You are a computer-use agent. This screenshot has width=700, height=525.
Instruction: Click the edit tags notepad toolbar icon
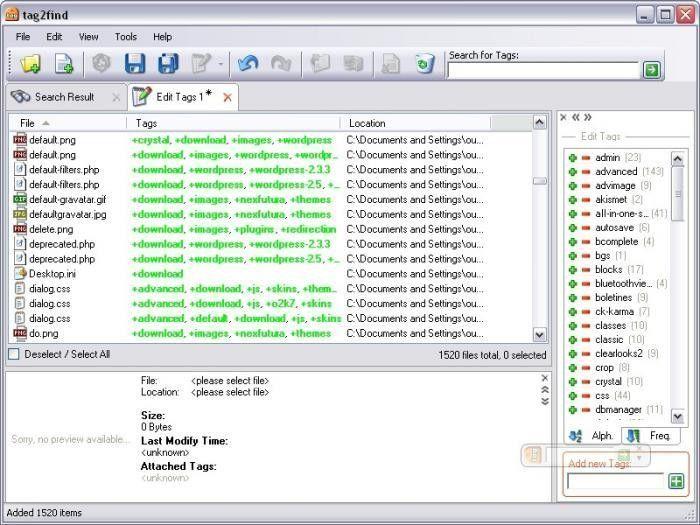(x=201, y=63)
